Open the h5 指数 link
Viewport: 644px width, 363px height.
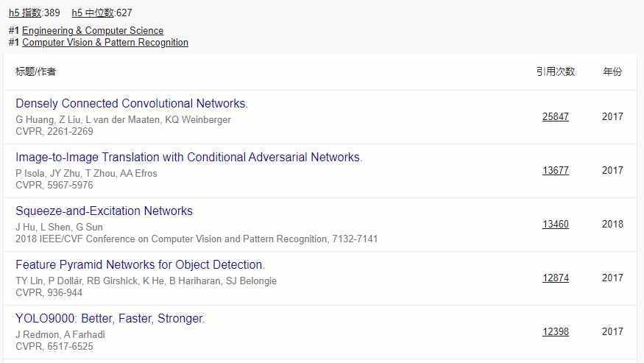(x=25, y=13)
